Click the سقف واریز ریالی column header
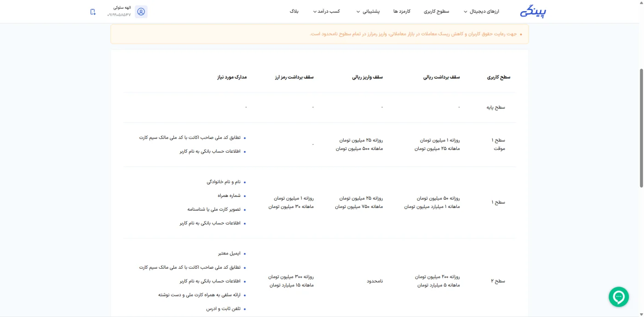644x317 pixels. (x=367, y=77)
